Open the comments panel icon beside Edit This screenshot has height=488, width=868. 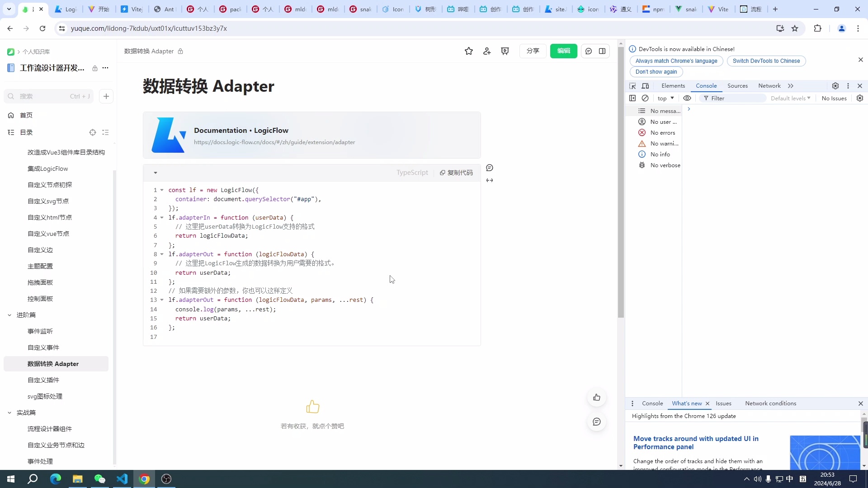pos(589,51)
